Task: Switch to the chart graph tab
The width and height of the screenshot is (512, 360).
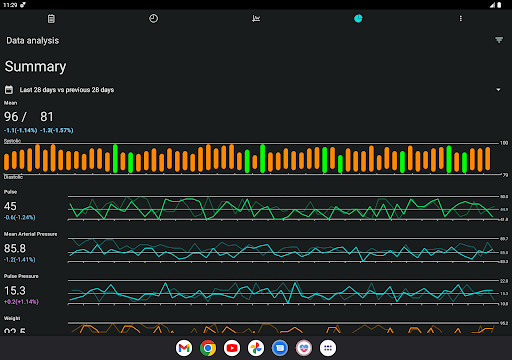Action: [256, 19]
